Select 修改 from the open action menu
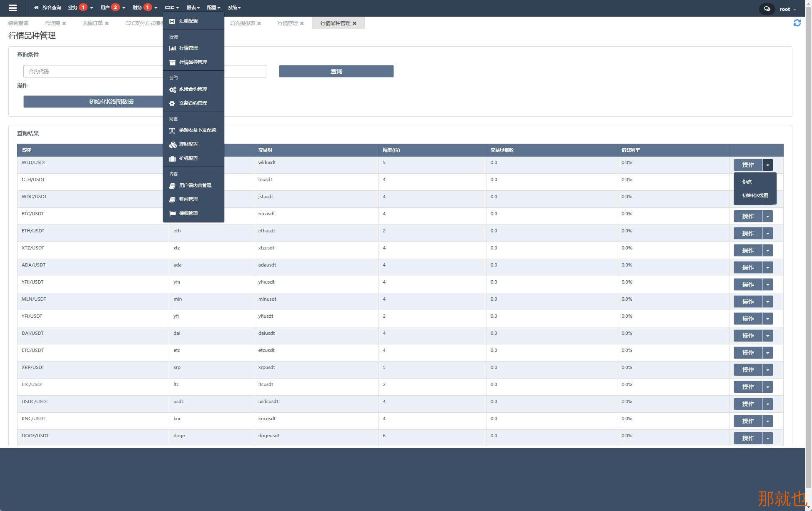Viewport: 812px width, 511px height. [x=747, y=182]
